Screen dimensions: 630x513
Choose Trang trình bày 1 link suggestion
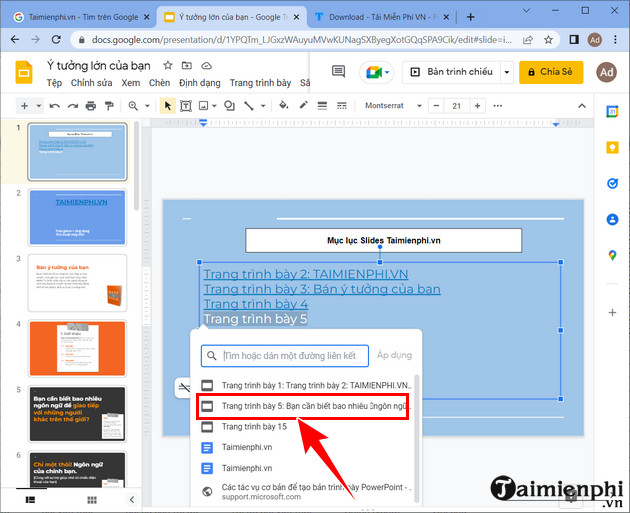[x=304, y=386]
